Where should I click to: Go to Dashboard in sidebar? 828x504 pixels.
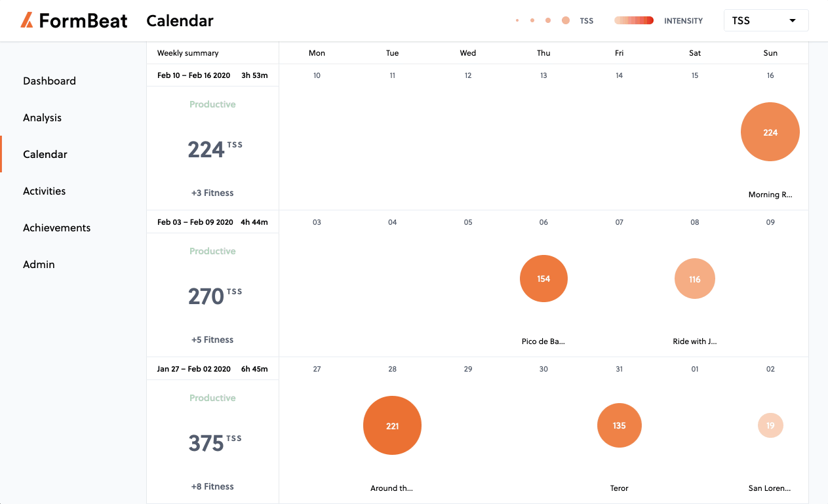(x=49, y=81)
